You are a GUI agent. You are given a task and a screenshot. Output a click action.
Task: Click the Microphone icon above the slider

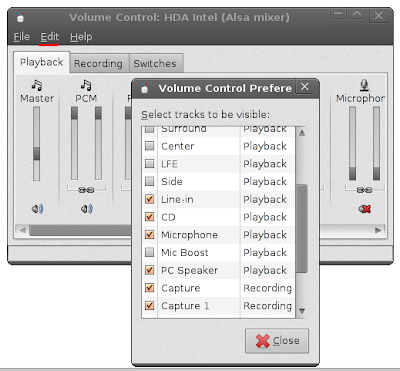pyautogui.click(x=364, y=85)
